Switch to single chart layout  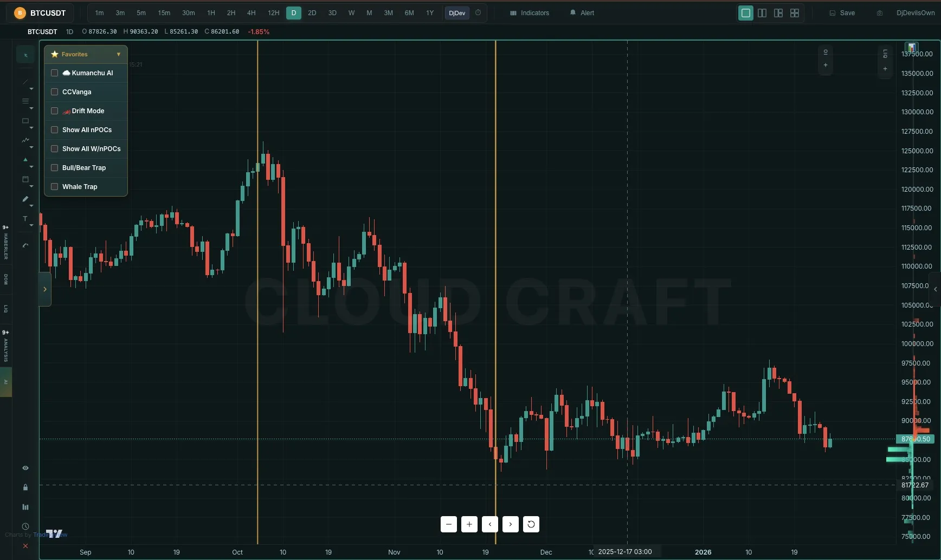click(x=746, y=13)
